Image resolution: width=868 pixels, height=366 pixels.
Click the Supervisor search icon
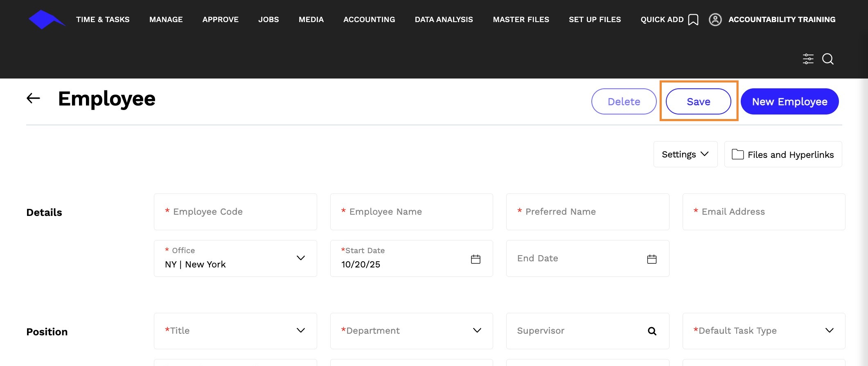point(652,331)
